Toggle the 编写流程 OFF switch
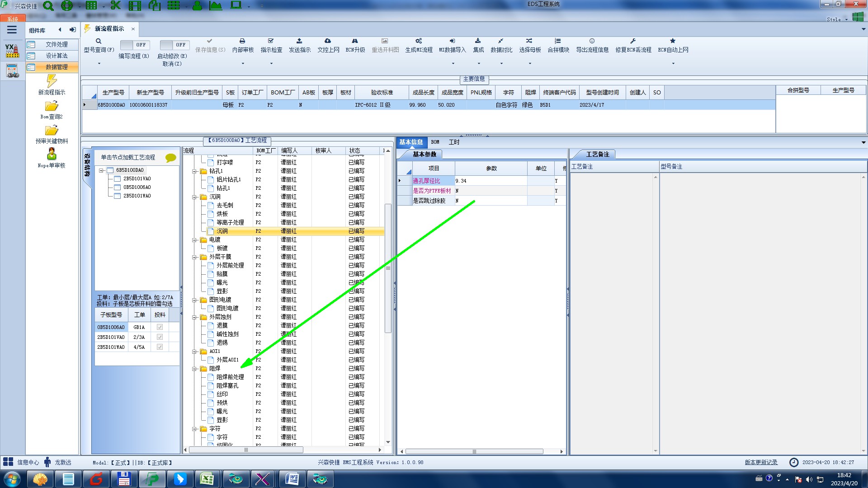 click(x=133, y=45)
